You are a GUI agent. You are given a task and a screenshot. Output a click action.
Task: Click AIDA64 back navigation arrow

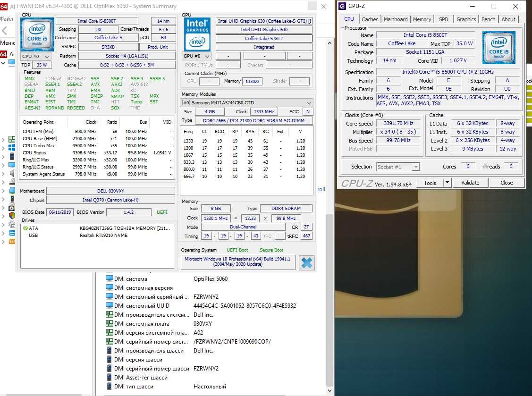point(4,31)
